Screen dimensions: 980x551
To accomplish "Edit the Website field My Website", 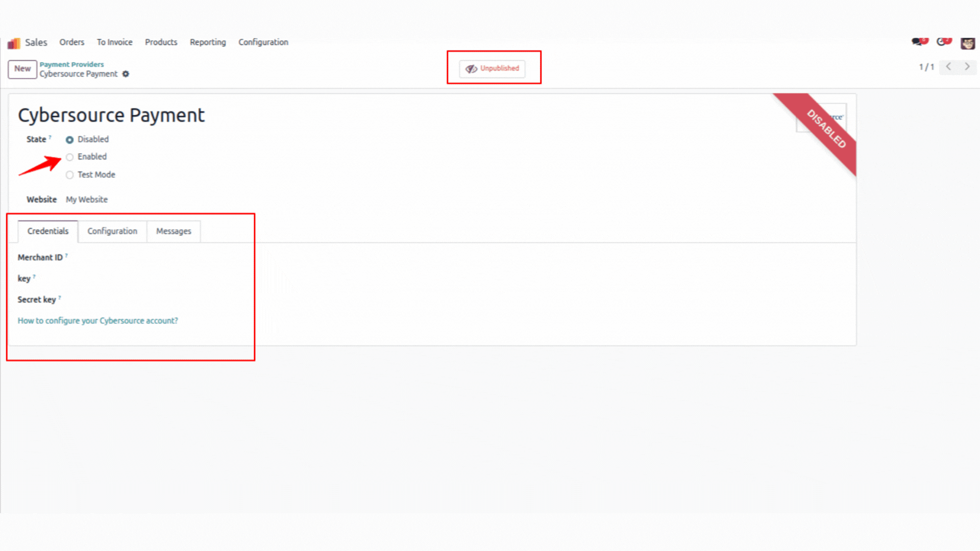I will pyautogui.click(x=87, y=199).
